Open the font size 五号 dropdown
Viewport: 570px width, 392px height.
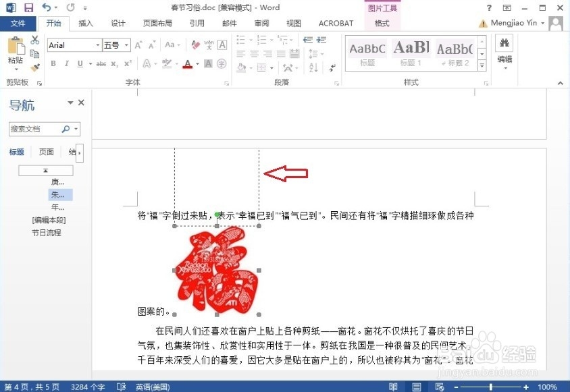[x=126, y=45]
